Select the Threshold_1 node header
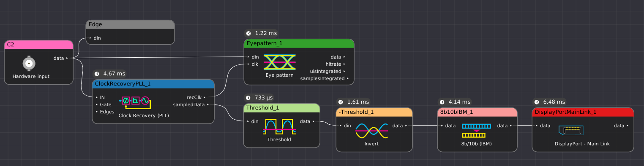Viewport: 644px width, 166px height. (281, 108)
